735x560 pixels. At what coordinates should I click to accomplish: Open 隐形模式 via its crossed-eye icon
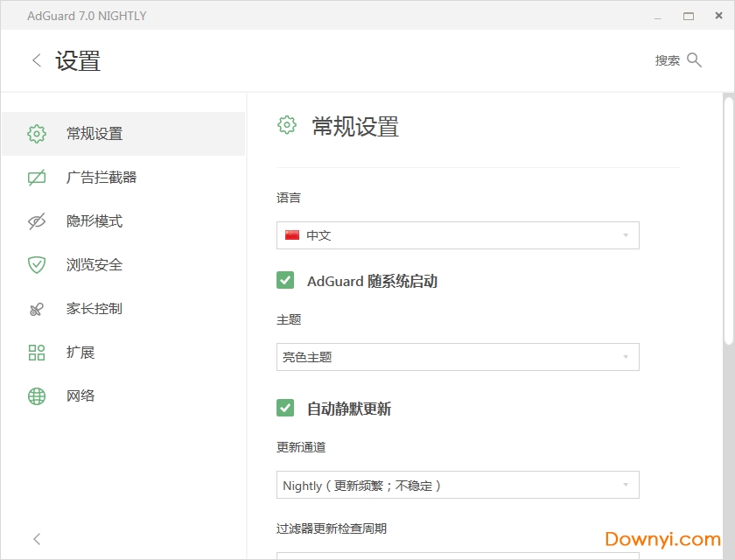(x=36, y=220)
